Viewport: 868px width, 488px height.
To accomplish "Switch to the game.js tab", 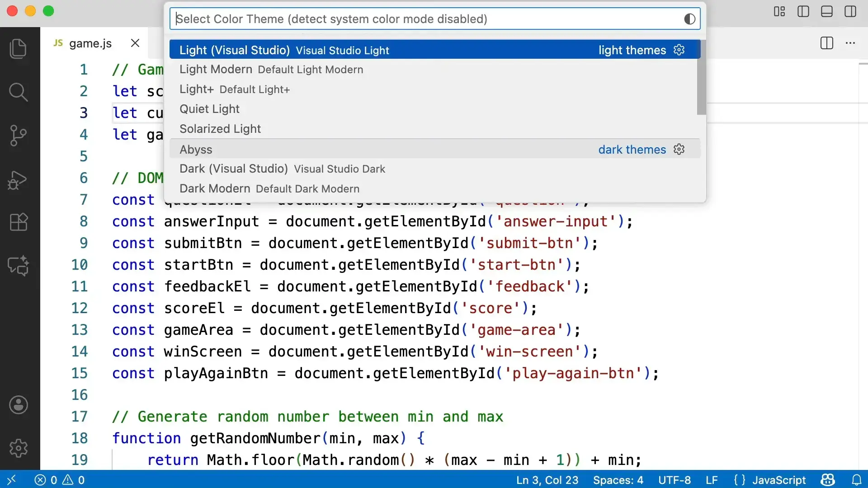I will click(x=90, y=43).
